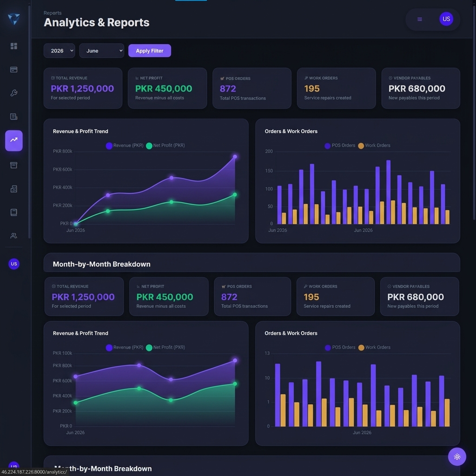The image size is (476, 476).
Task: Click the highest revenue point in first trend chart
Action: [235, 157]
